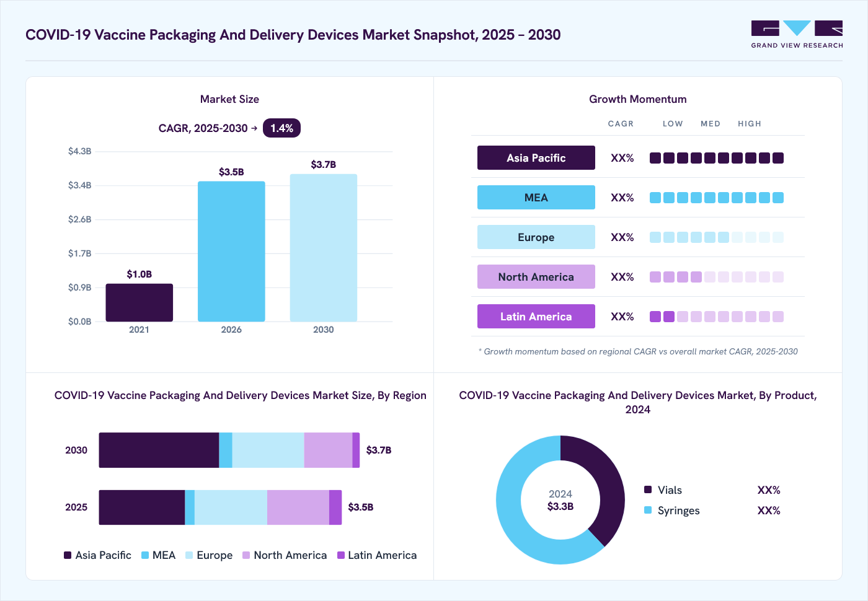The image size is (868, 601).
Task: Pick the North America pill in Growth Momentum
Action: coord(536,277)
